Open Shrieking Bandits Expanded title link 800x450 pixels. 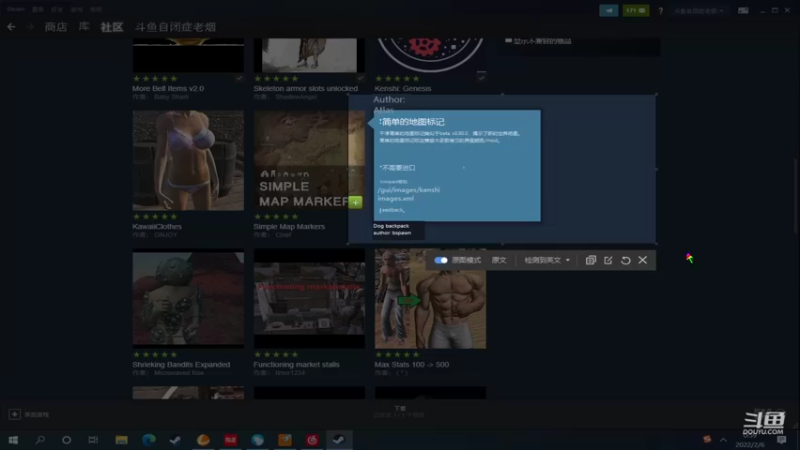[181, 364]
